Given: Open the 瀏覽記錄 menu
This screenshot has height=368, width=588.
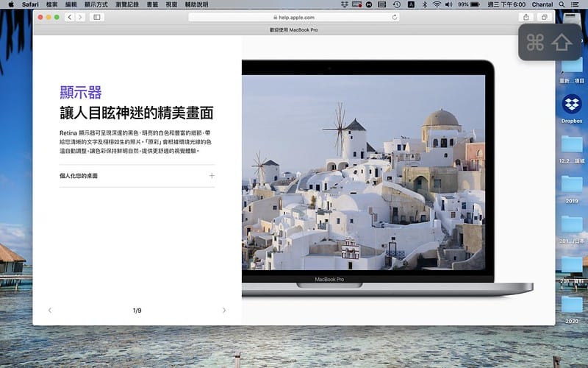Looking at the screenshot, I should pos(127,4).
